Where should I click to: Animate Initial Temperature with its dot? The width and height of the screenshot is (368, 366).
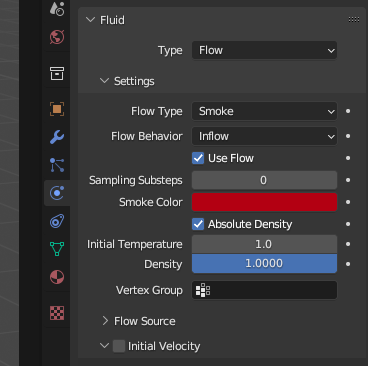click(x=348, y=244)
